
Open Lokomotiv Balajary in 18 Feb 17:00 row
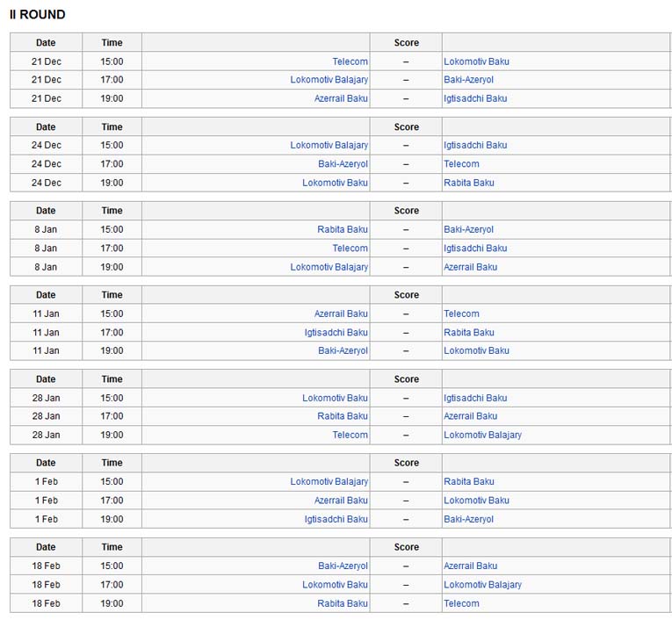(482, 586)
